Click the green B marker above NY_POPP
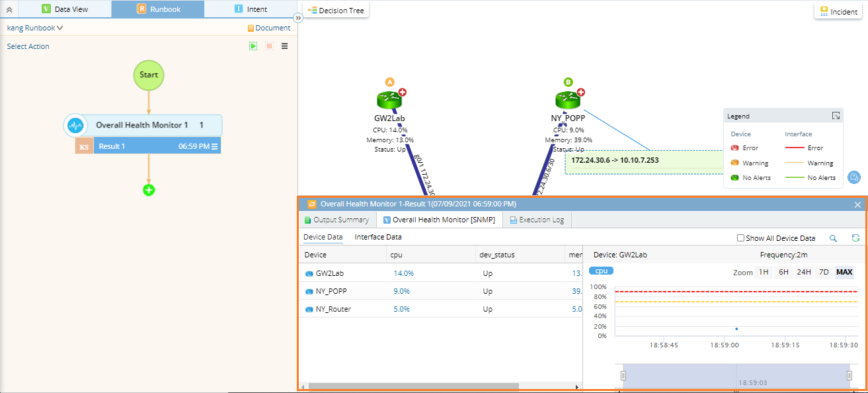The height and width of the screenshot is (393, 868). pos(568,82)
